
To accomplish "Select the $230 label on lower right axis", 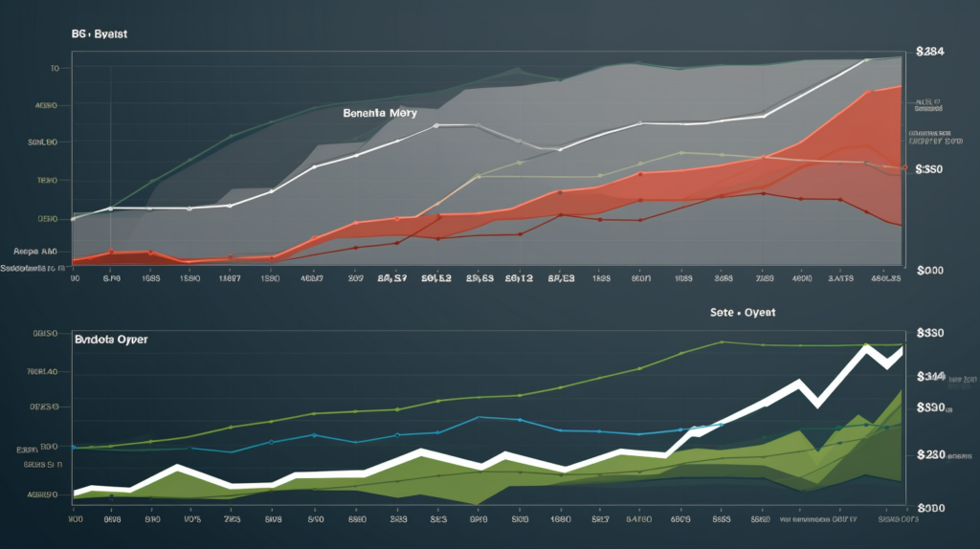I will (x=930, y=455).
